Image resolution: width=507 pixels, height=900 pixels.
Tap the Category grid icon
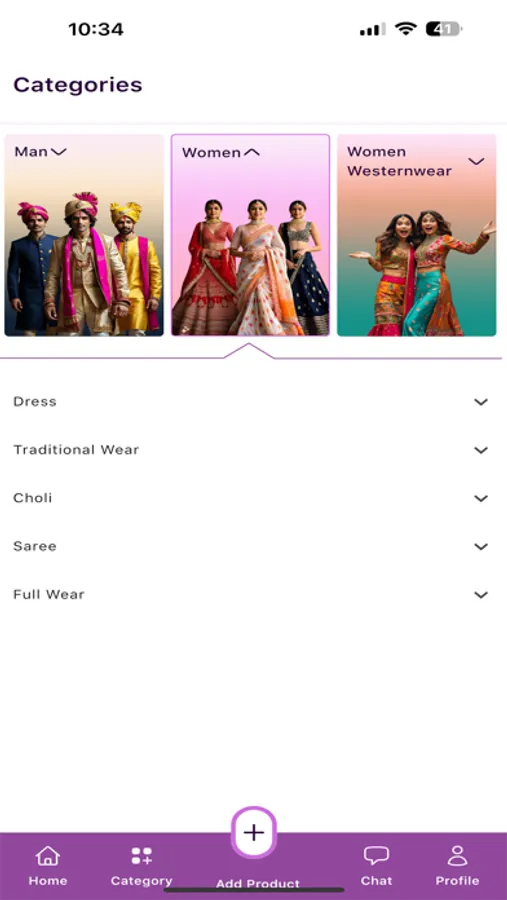click(x=141, y=856)
